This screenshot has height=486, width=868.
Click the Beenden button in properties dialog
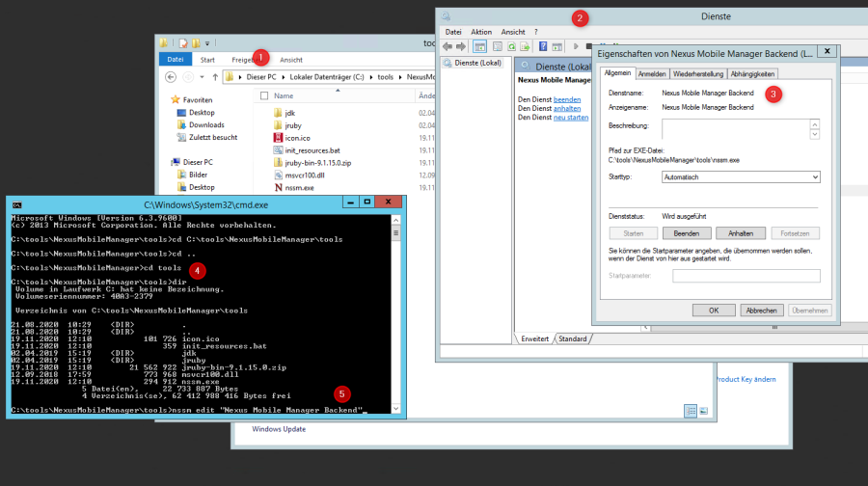(x=687, y=233)
